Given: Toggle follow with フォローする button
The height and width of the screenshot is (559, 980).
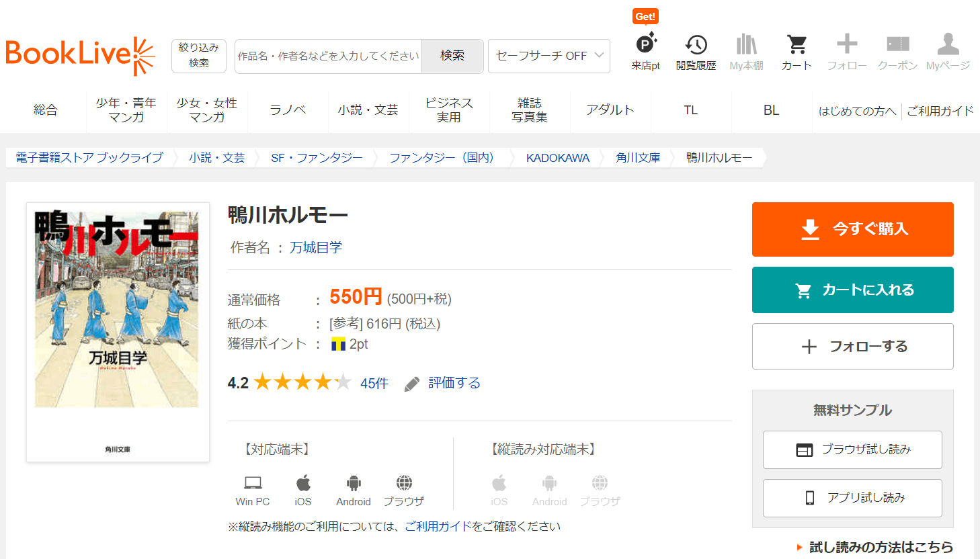Looking at the screenshot, I should point(852,347).
